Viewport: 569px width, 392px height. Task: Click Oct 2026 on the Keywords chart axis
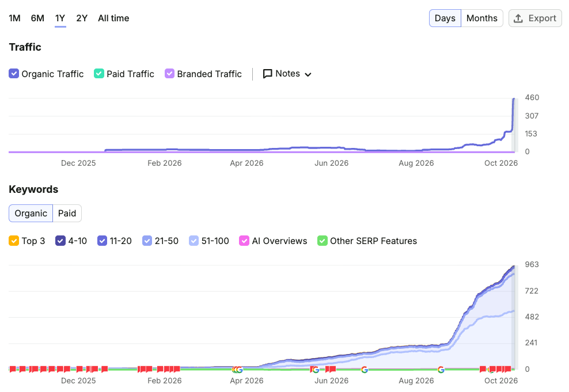[x=501, y=380]
